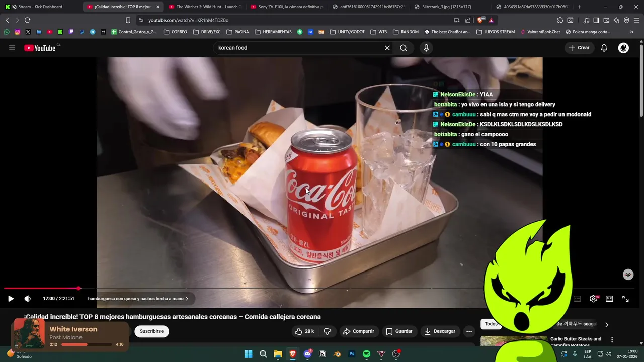Open Instagram bookmark icon
The image size is (644, 362).
click(x=17, y=32)
